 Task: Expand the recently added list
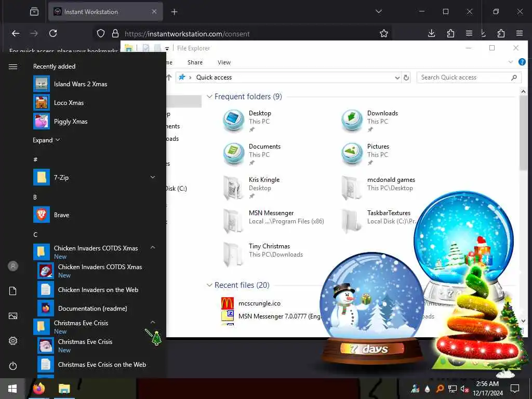(x=46, y=140)
